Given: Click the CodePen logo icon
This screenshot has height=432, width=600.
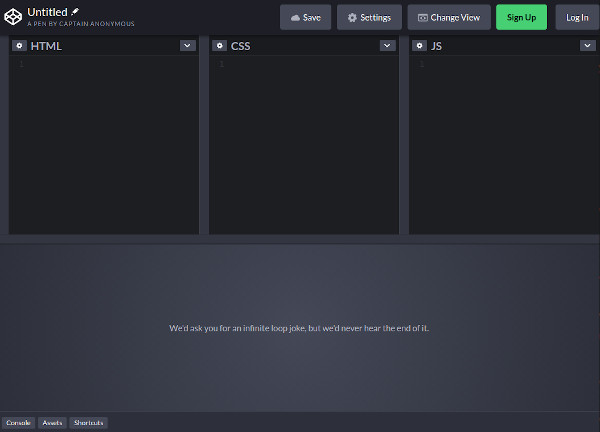Looking at the screenshot, I should click(13, 17).
